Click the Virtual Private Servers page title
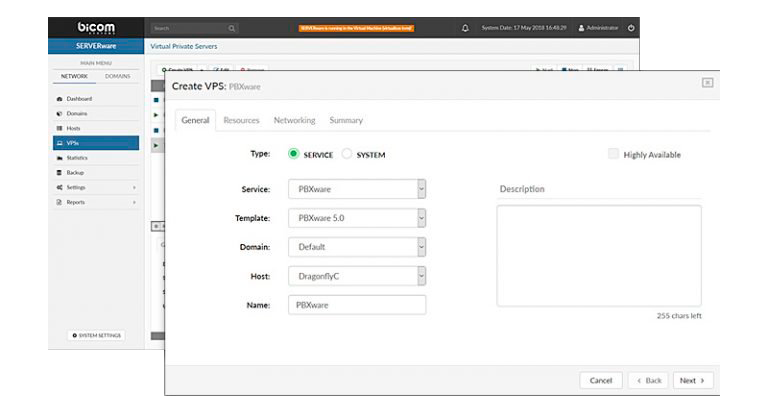The width and height of the screenshot is (768, 418). point(184,46)
